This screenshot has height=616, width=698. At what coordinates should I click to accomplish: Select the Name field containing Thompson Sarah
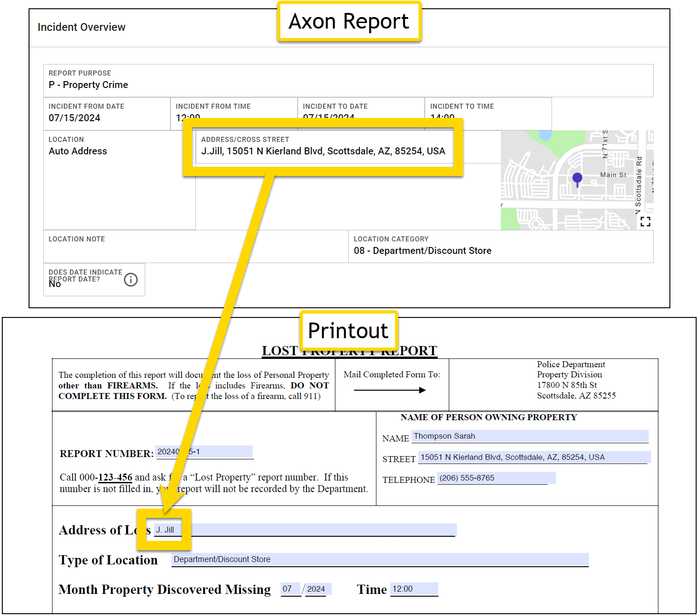pos(529,436)
